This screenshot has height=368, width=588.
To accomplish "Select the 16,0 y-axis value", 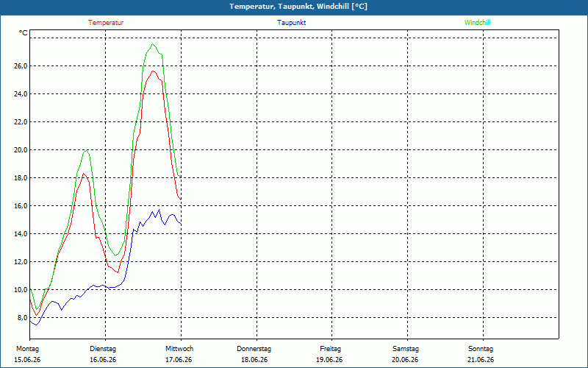I will 21,206.
